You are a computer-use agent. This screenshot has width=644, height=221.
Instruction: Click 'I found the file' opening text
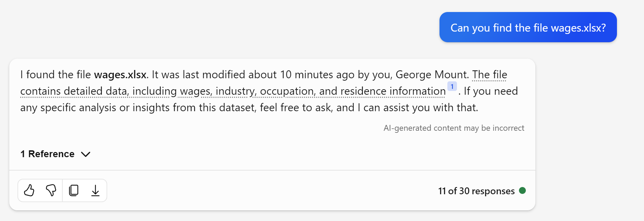pyautogui.click(x=55, y=74)
